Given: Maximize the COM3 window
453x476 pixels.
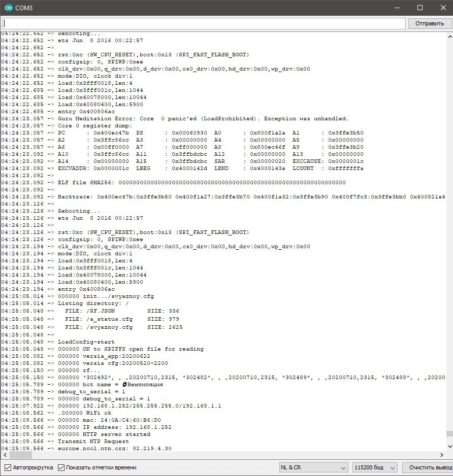Looking at the screenshot, I should (420, 8).
